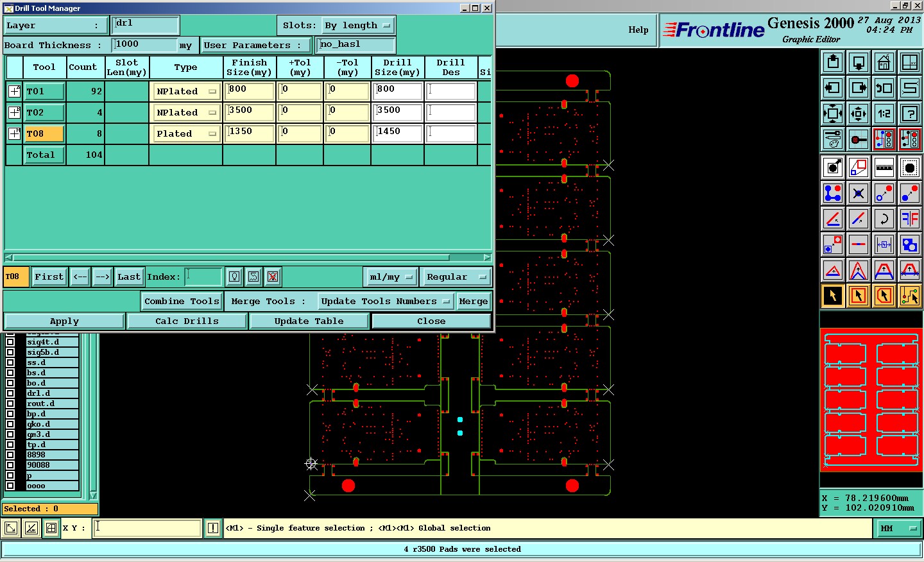The image size is (924, 562).
Task: Open the T01 NPlated type dropdown
Action: tap(186, 91)
